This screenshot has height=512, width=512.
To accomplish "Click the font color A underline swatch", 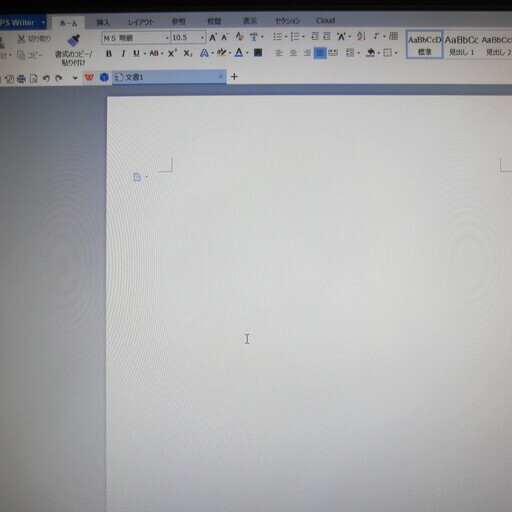I will [x=239, y=53].
